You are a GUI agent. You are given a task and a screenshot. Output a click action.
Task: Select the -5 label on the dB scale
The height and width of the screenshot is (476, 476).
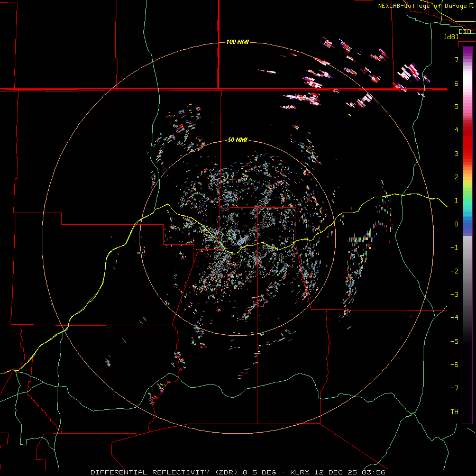(454, 341)
